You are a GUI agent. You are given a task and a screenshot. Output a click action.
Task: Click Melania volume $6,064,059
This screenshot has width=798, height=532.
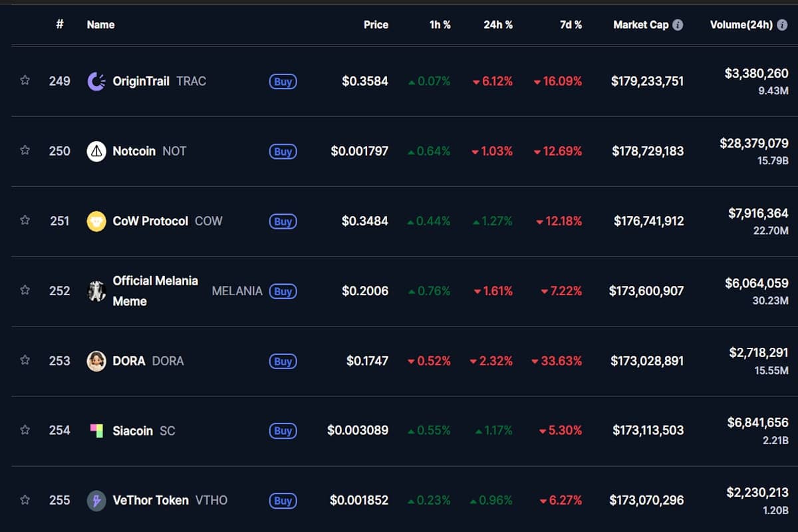pyautogui.click(x=756, y=283)
